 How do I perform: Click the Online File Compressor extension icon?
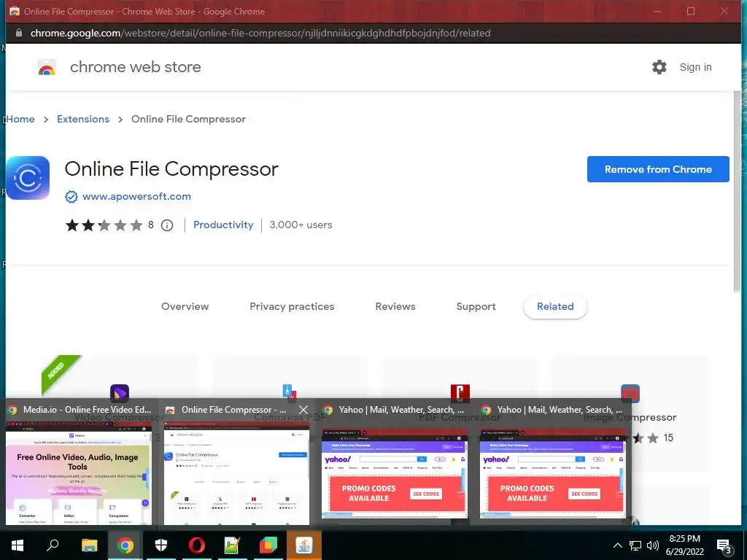(x=28, y=178)
